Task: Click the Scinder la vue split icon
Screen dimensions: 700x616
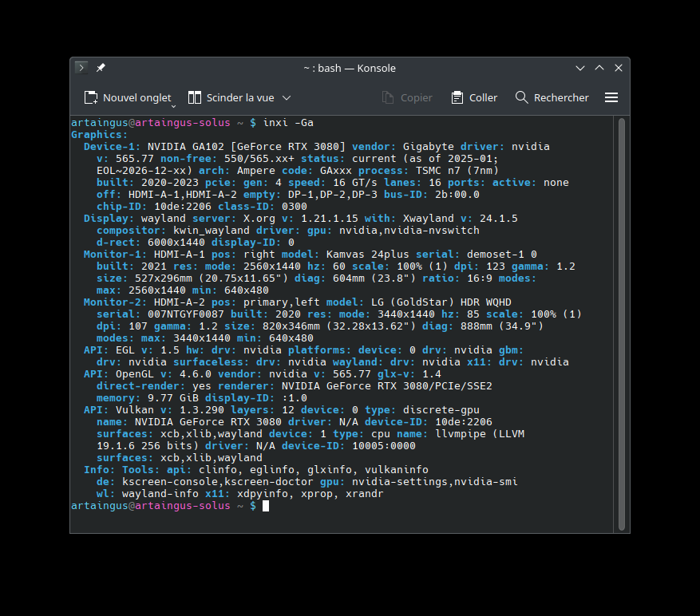Action: coord(195,97)
